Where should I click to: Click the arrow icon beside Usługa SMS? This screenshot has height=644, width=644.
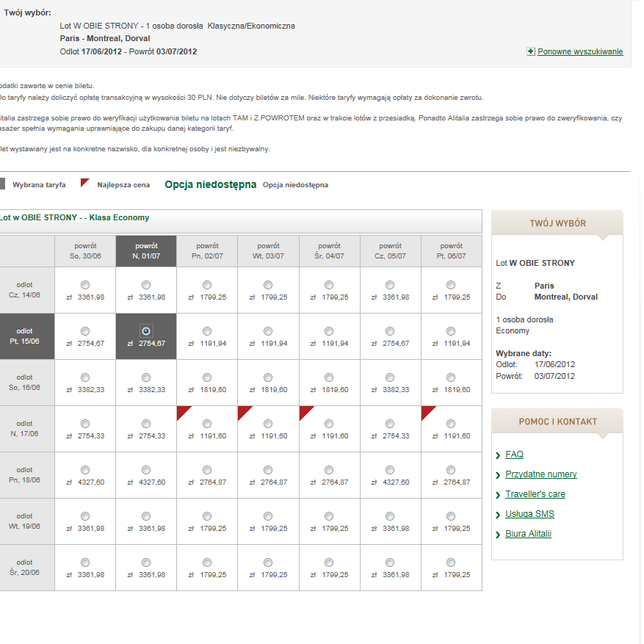(x=498, y=515)
